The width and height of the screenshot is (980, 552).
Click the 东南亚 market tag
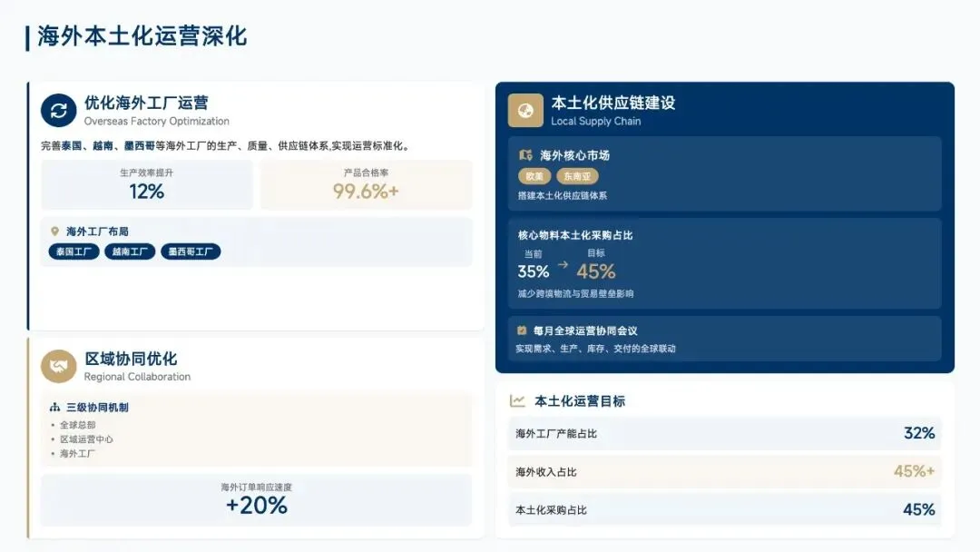577,176
